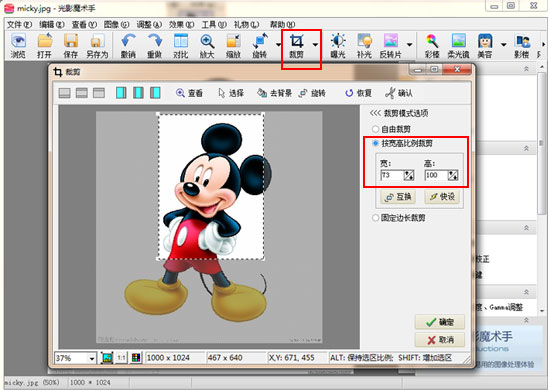The image size is (548, 390).
Task: Open dropdown arrow next to 美容
Action: [x=504, y=45]
